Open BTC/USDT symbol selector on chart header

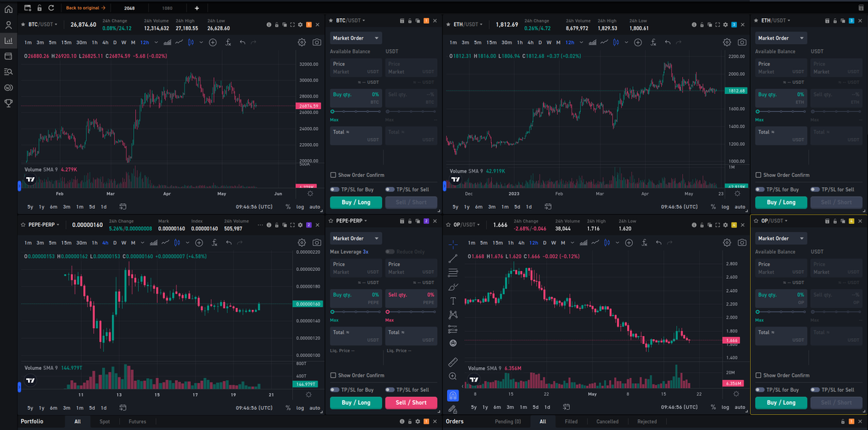tap(45, 25)
